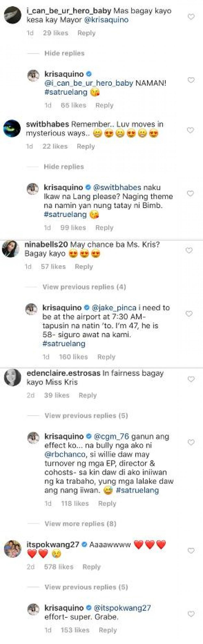Open #satruelang hashtag in cgm_76 reply
Image resolution: width=203 pixels, height=644 pixels.
coord(137,490)
